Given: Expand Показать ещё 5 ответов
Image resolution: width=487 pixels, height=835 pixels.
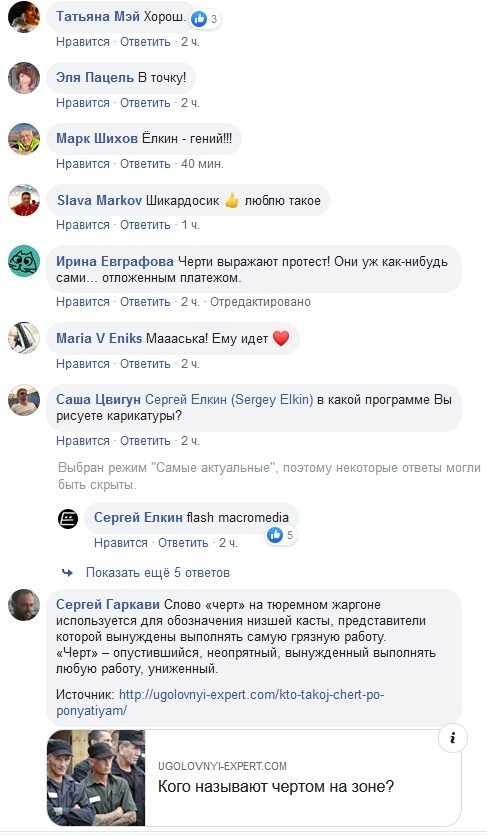Looking at the screenshot, I should point(158,573).
